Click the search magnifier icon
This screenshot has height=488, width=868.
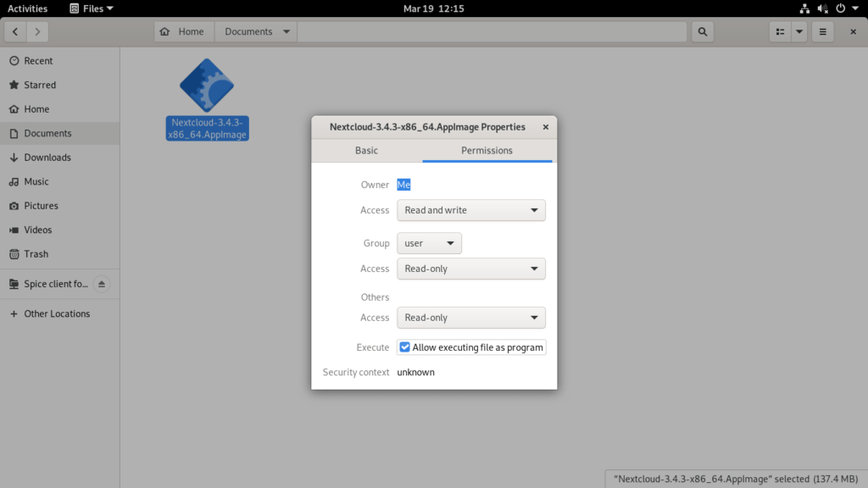coord(703,31)
